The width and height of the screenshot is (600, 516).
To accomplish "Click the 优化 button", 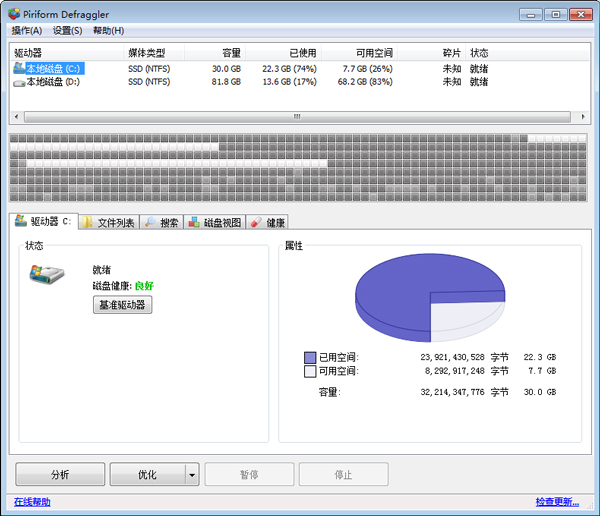I will point(148,474).
